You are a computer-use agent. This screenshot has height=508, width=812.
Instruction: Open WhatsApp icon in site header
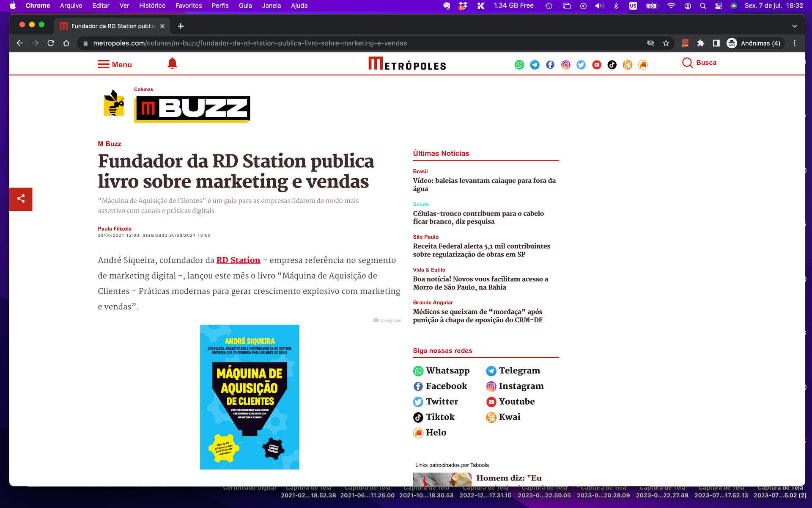coord(519,65)
